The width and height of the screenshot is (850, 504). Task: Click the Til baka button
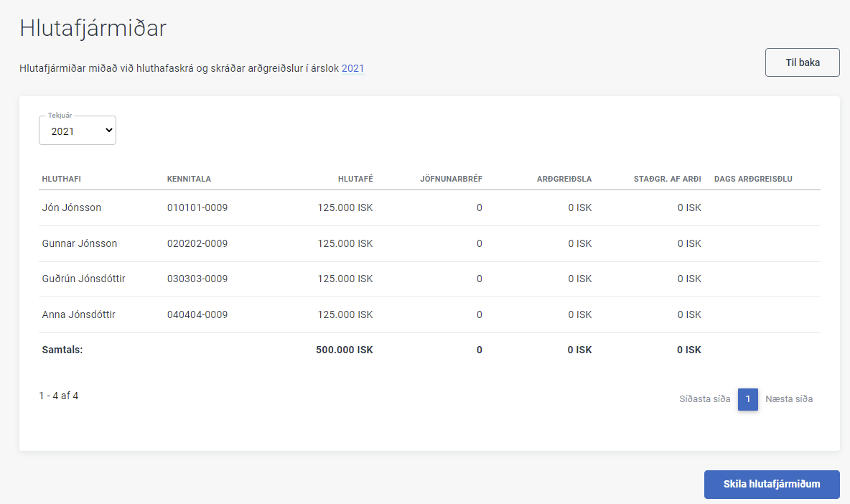803,62
